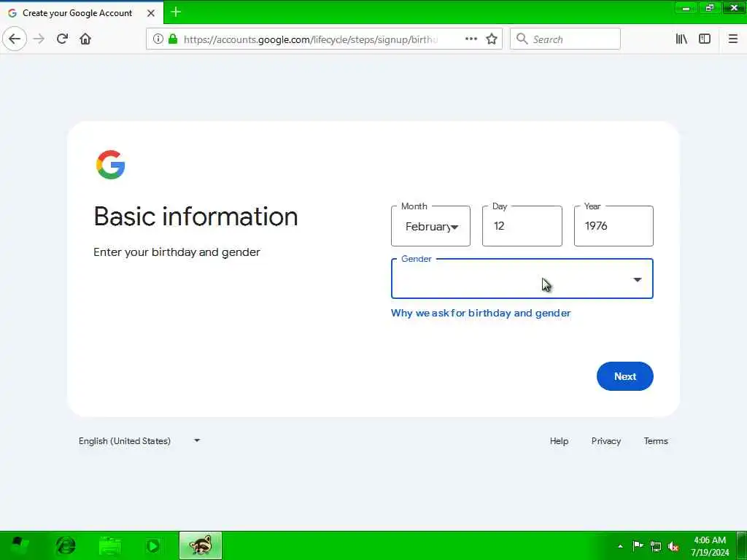
Task: Show hidden system tray icons
Action: [620, 546]
